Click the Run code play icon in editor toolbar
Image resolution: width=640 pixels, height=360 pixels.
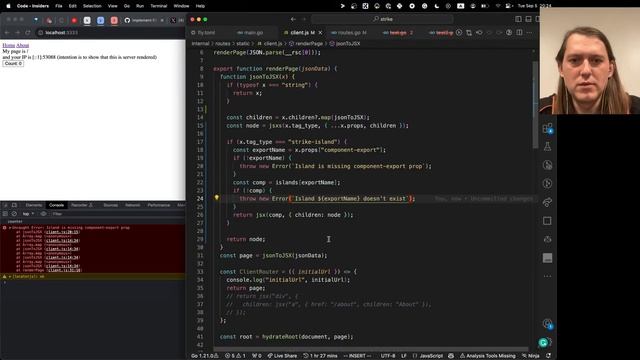(459, 33)
